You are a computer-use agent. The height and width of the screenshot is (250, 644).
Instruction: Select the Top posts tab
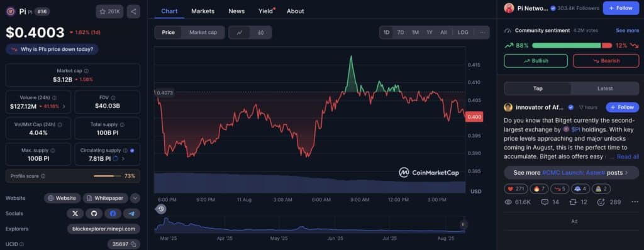(x=538, y=89)
